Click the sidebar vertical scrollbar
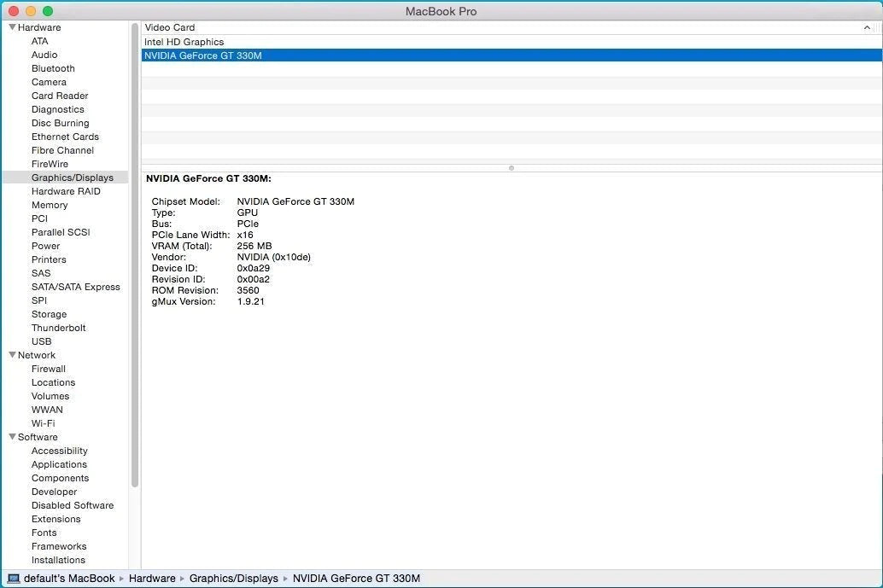Image resolution: width=883 pixels, height=588 pixels. [135, 256]
